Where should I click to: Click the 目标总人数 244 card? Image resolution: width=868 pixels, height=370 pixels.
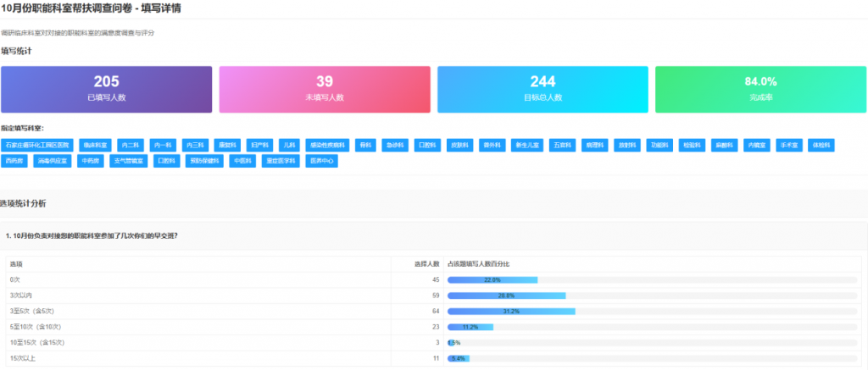[542, 88]
